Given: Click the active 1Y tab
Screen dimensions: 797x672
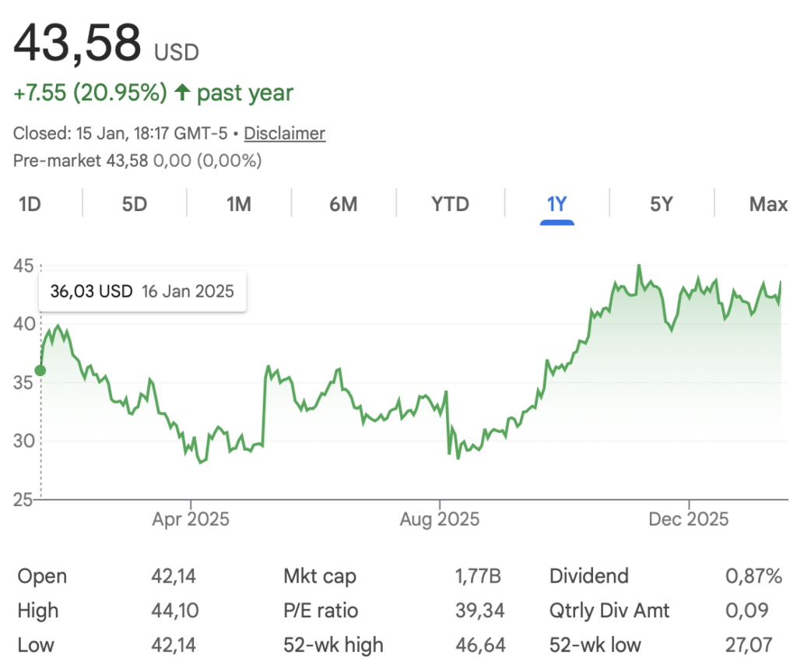Looking at the screenshot, I should click(x=556, y=205).
